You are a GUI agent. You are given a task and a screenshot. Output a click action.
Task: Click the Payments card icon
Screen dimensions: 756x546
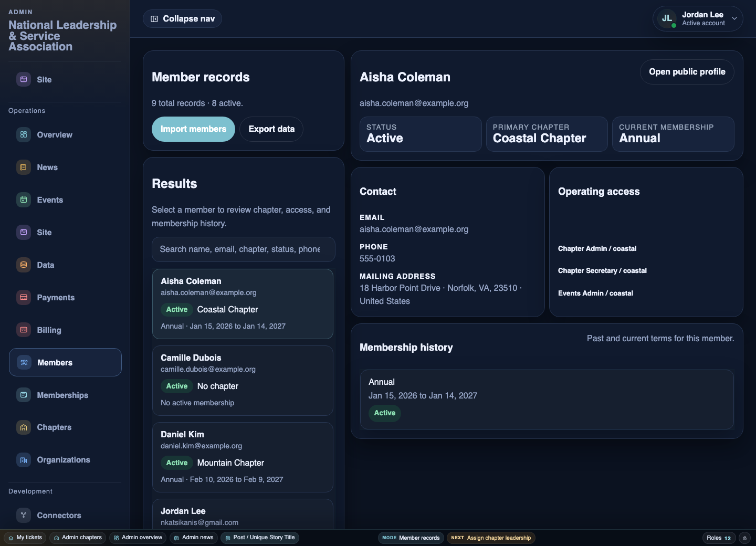pos(24,298)
